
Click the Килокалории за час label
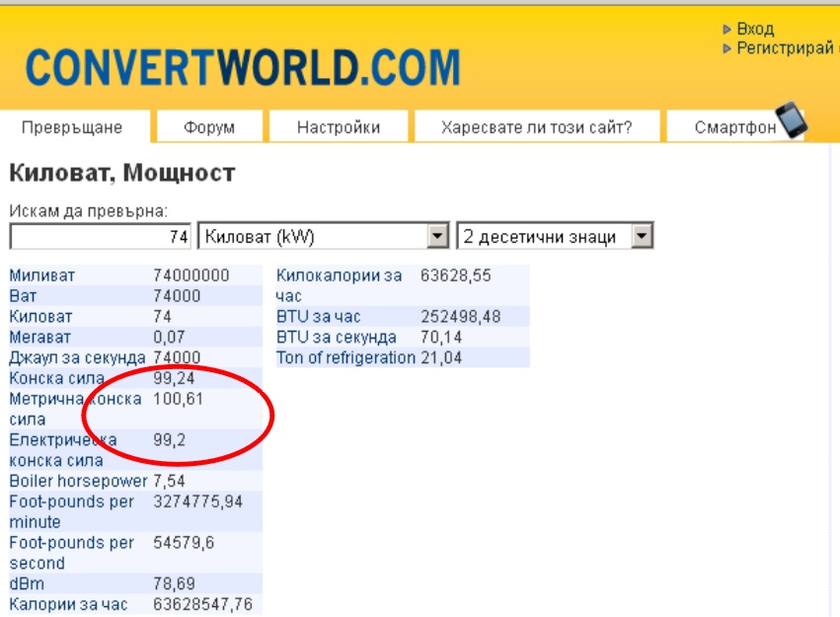(x=339, y=275)
